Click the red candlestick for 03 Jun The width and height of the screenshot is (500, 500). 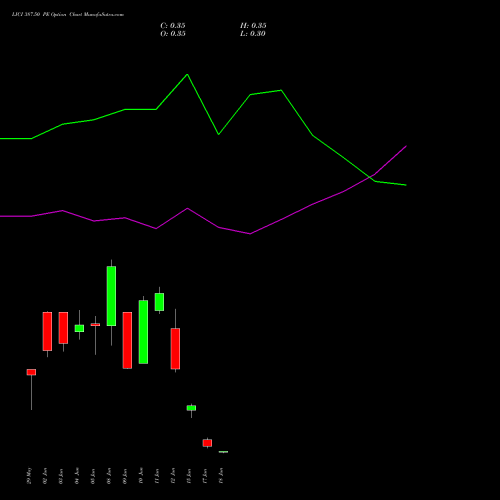63,328
